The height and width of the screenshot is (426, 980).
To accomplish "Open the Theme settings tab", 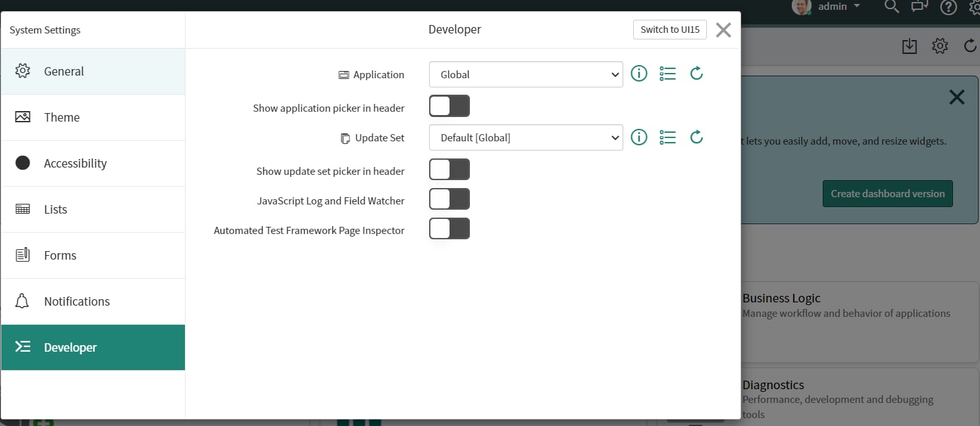I will 93,117.
